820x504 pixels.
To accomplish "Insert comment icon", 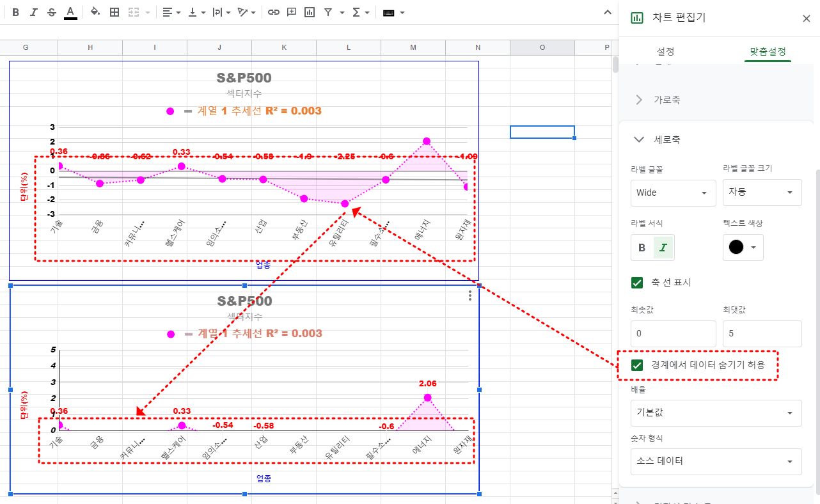I will point(292,12).
